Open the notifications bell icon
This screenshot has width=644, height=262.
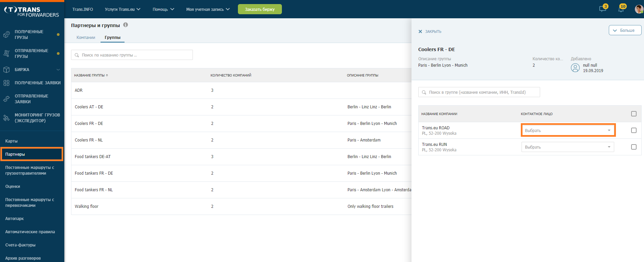[x=621, y=9]
